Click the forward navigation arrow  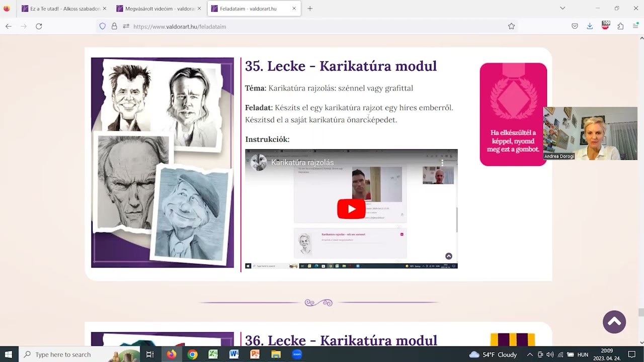24,26
